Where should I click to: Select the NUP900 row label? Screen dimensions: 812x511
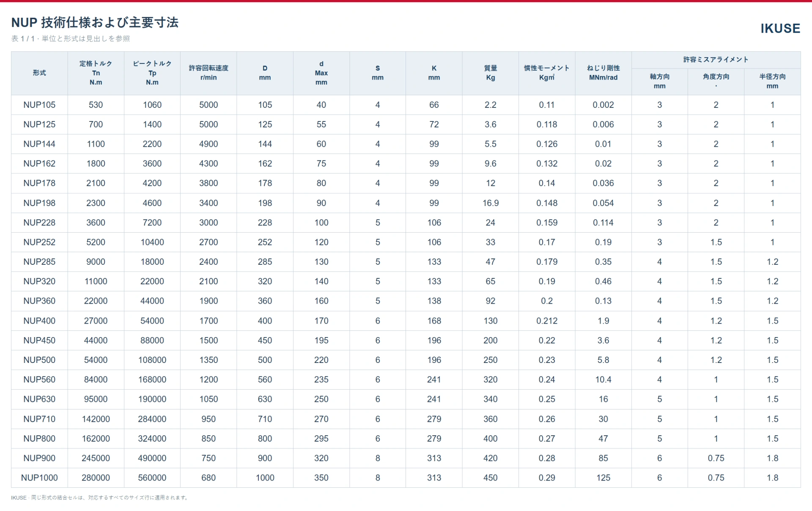(39, 458)
